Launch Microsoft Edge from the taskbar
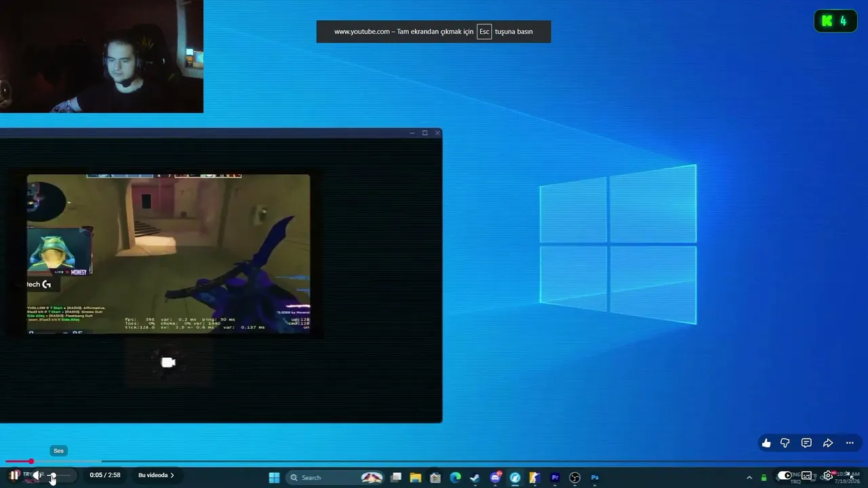The image size is (868, 488). click(456, 478)
